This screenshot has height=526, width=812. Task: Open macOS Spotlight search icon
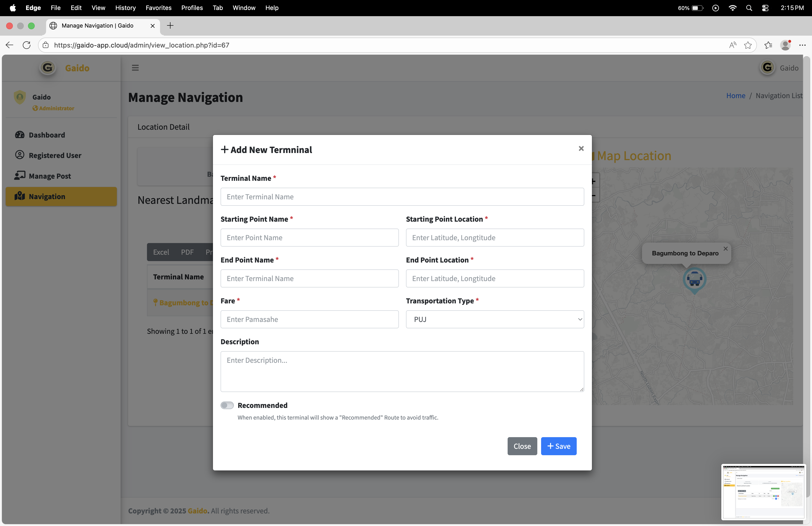tap(749, 8)
